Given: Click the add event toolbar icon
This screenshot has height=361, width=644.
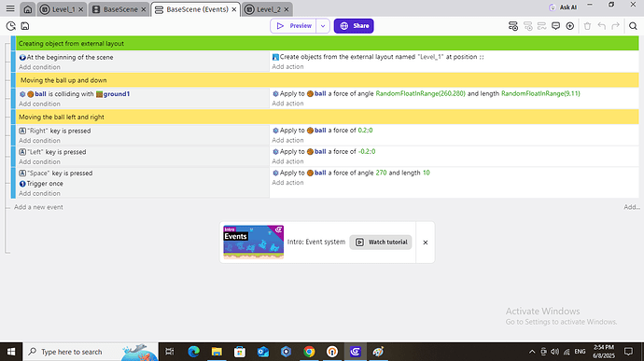Looking at the screenshot, I should click(x=513, y=26).
